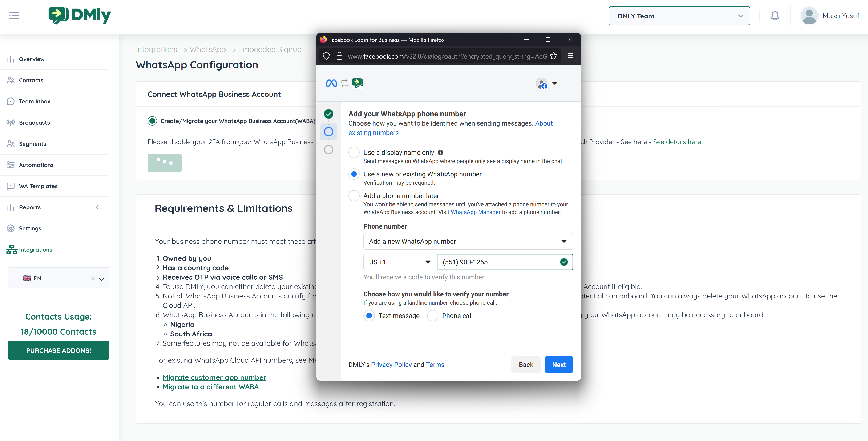
Task: Go to WA Templates in sidebar
Action: 38,186
